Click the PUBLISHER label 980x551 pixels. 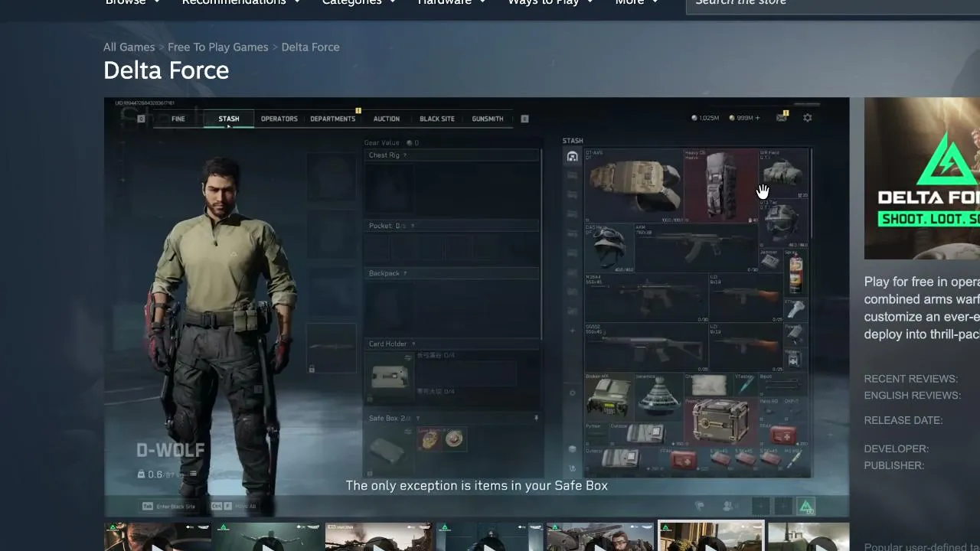click(x=894, y=465)
